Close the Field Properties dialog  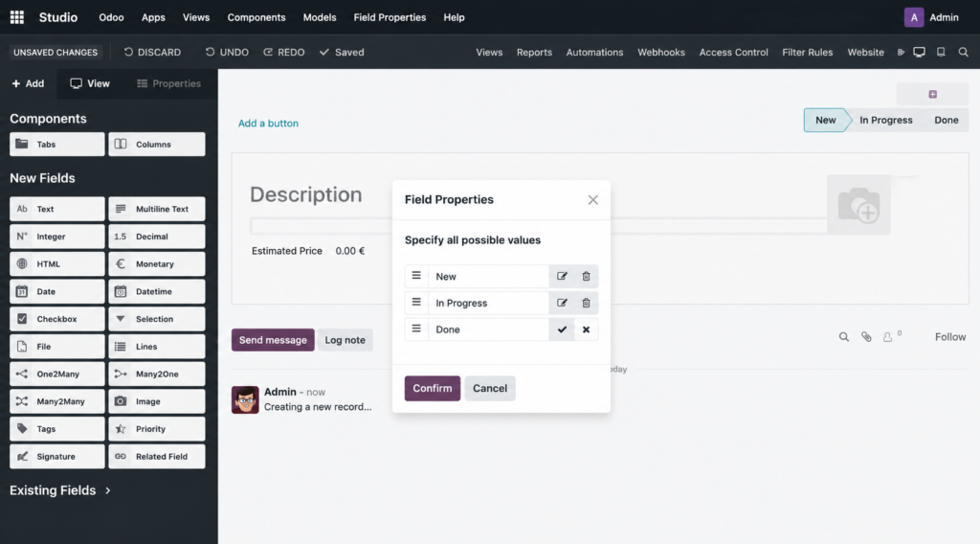coord(592,200)
